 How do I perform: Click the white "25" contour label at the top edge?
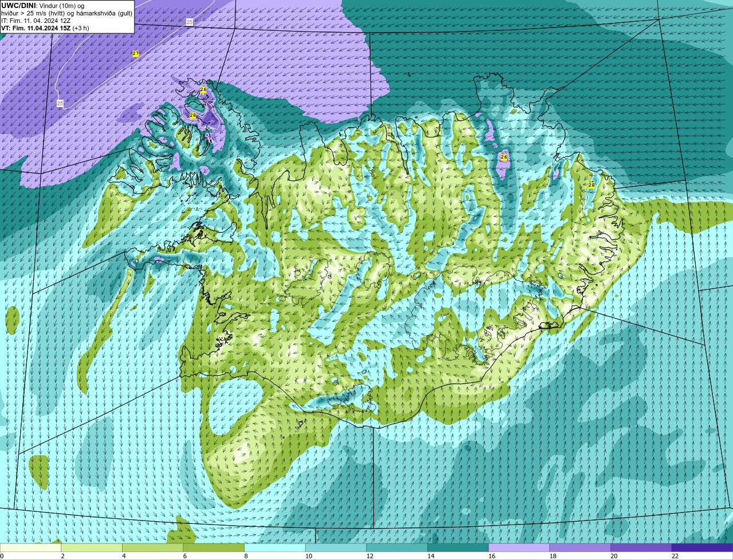pyautogui.click(x=190, y=22)
